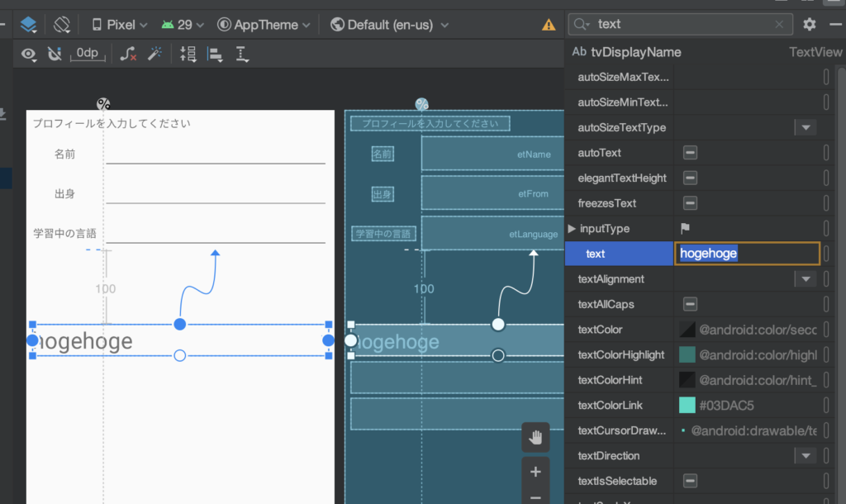Click the right constraint handle of hogehoge

pyautogui.click(x=329, y=340)
